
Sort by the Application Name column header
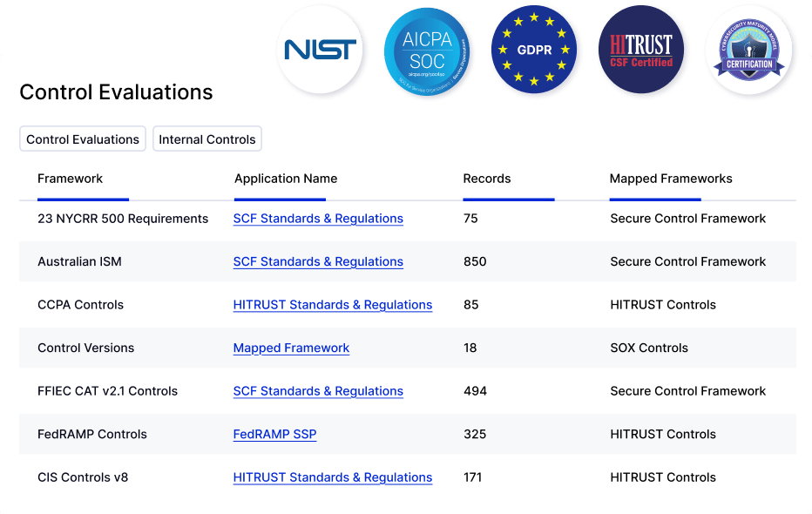[286, 179]
